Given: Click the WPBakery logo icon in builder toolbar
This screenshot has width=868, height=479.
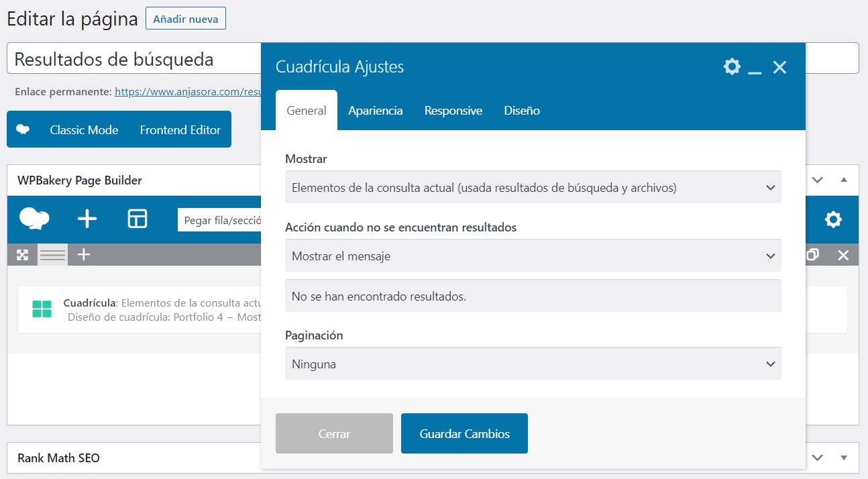Looking at the screenshot, I should [34, 219].
